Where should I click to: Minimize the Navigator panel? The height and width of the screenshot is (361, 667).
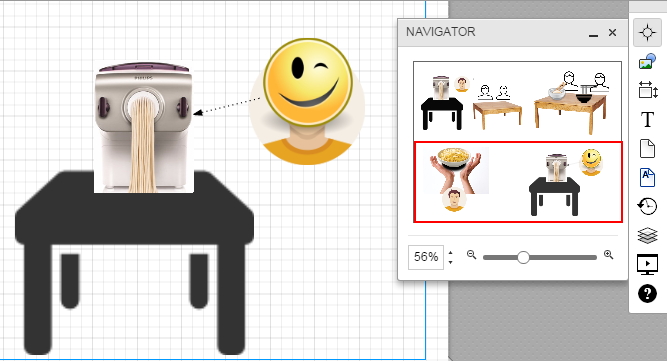(593, 33)
